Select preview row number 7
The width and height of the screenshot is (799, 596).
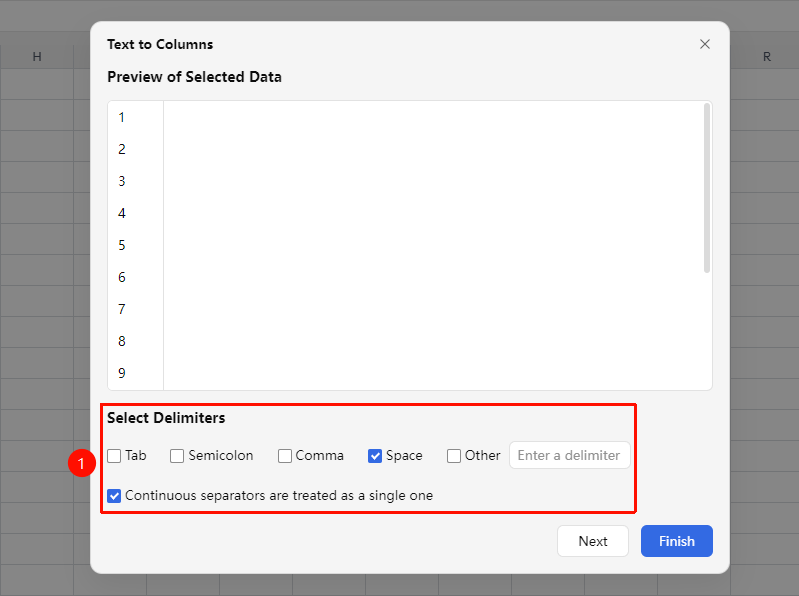coord(122,309)
